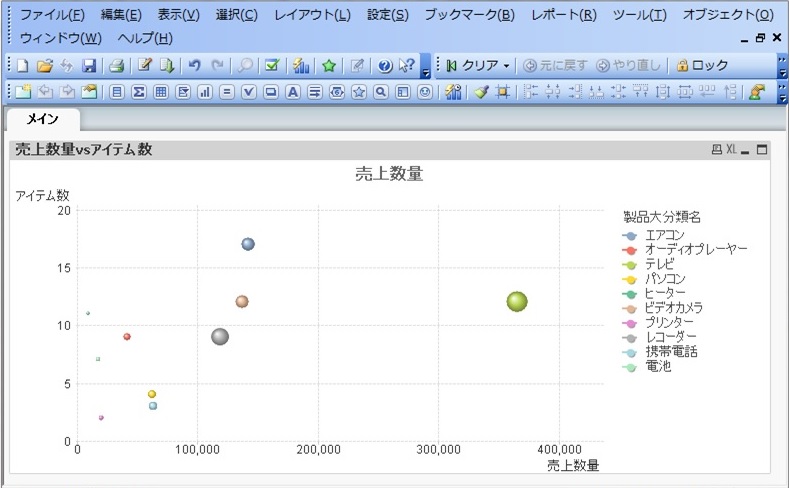789x488 pixels.
Task: Click the エアコン legend color marker
Action: point(629,235)
